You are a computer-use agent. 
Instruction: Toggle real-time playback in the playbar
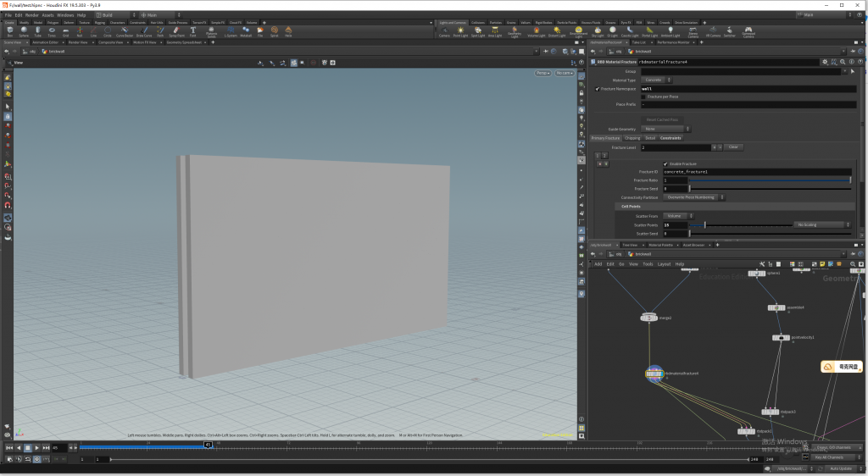tap(36, 459)
